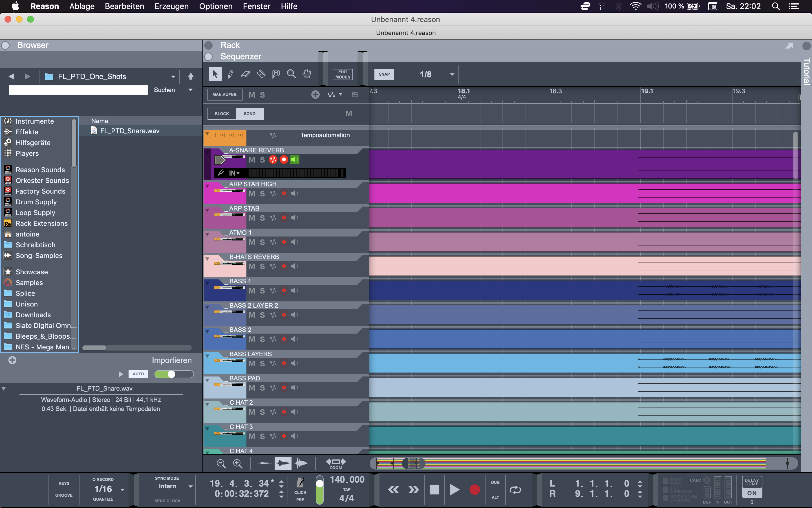Select smallest waveform zoom mode
The height and width of the screenshot is (508, 812).
coord(265,464)
